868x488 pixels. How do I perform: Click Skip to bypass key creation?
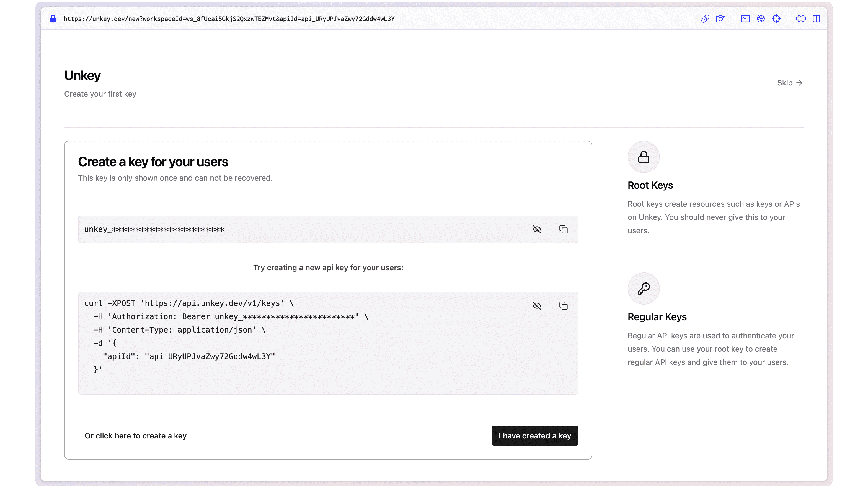coord(790,83)
